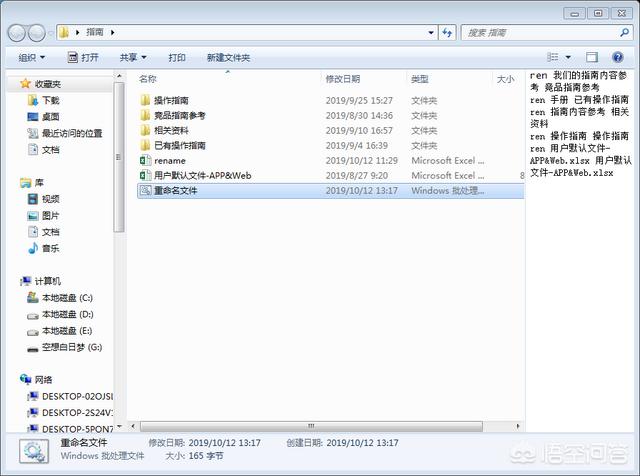
Task: Click the Back navigation arrow button
Action: coord(17,33)
